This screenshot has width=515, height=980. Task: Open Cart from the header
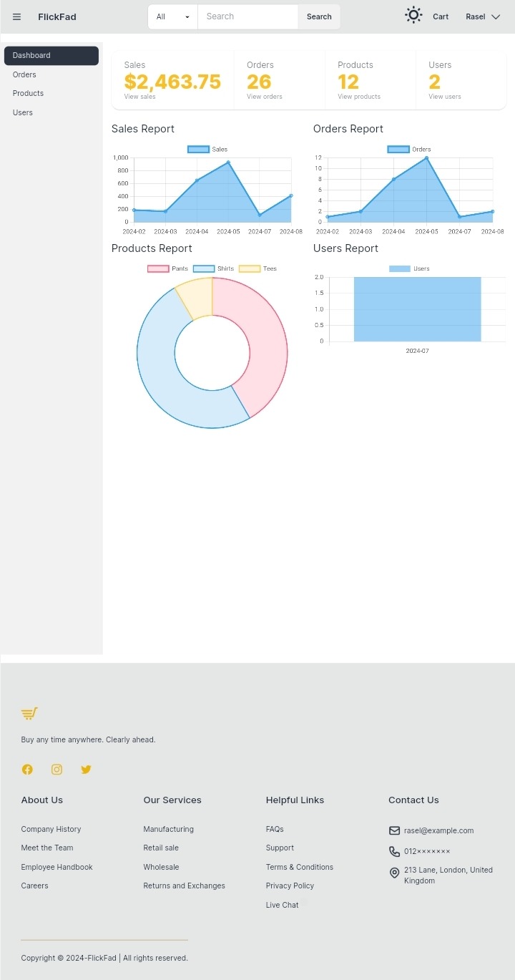coord(441,16)
